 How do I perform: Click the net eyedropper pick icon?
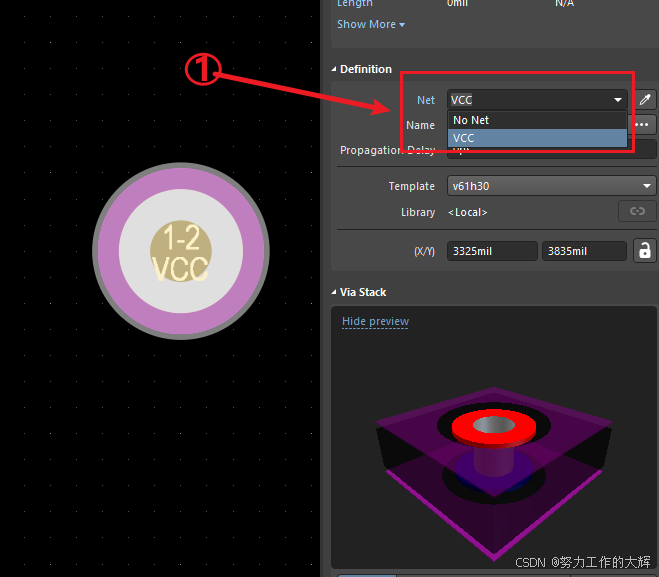point(645,100)
